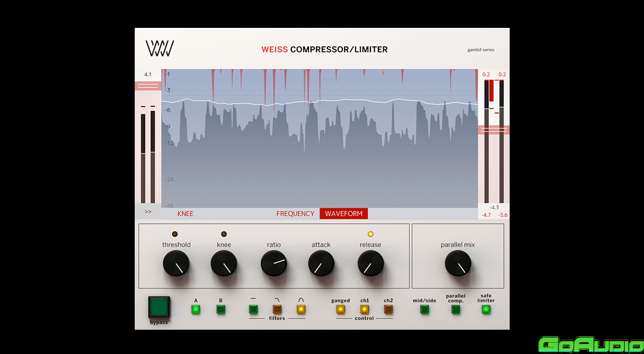Click the LED indicator above the threshold knob
644x354 pixels.
[x=174, y=234]
